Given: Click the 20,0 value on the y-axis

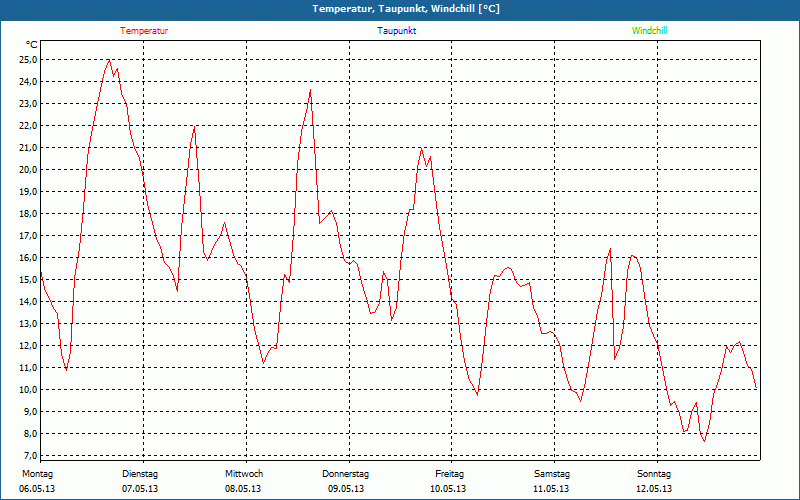Looking at the screenshot, I should (x=28, y=169).
